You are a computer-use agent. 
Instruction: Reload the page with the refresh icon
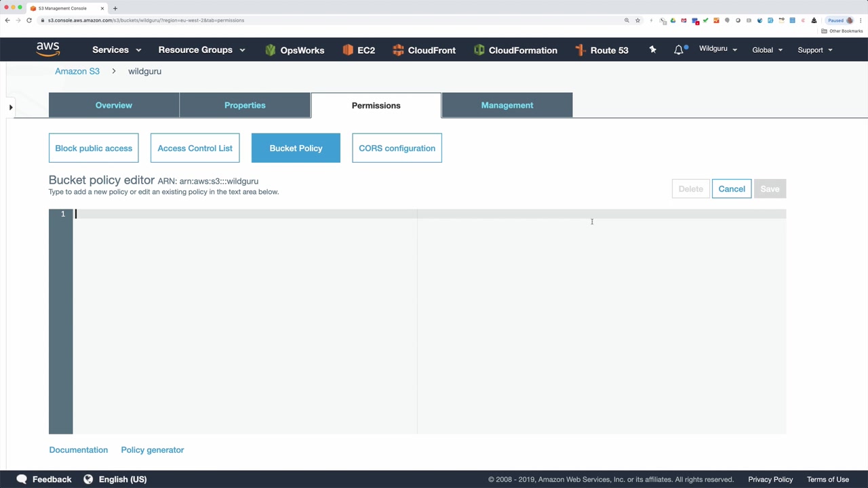(x=29, y=20)
